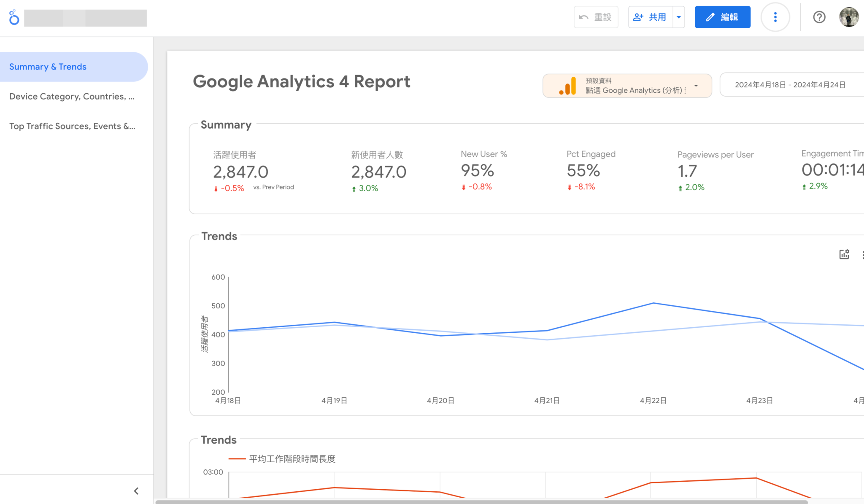Open the share options dropdown arrow
864x504 pixels.
(x=679, y=17)
